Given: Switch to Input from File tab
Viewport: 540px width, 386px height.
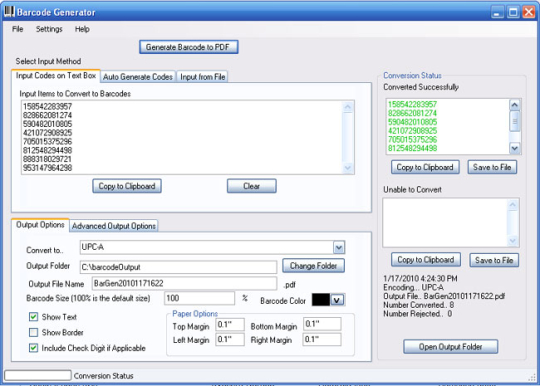Looking at the screenshot, I should 202,77.
